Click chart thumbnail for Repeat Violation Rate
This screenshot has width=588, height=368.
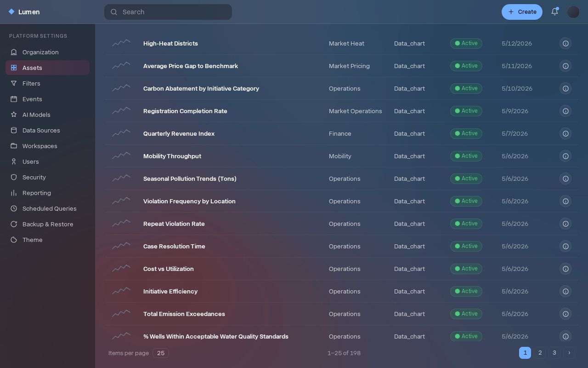(x=121, y=224)
